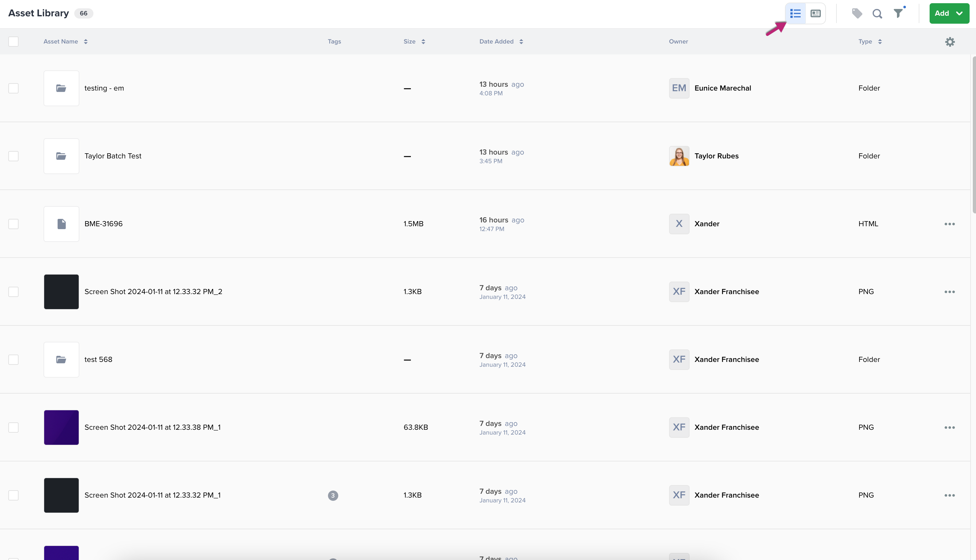Screen dimensions: 976x560
Task: Open column settings gear icon
Action: (x=950, y=42)
